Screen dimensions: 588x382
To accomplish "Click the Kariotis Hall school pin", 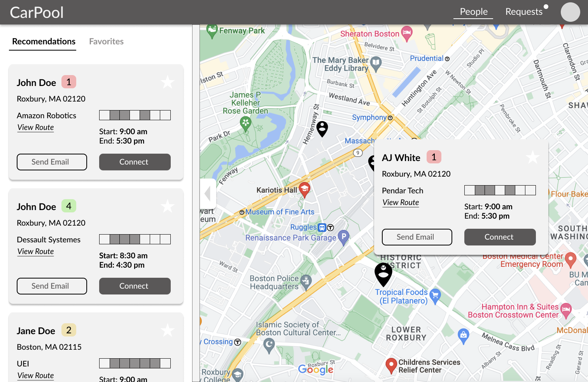I will point(304,190).
